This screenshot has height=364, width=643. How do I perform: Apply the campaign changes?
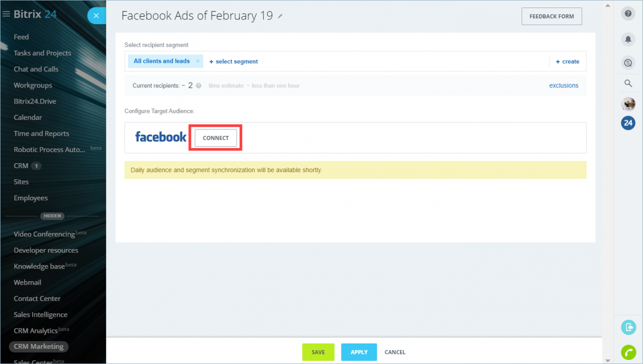click(359, 352)
